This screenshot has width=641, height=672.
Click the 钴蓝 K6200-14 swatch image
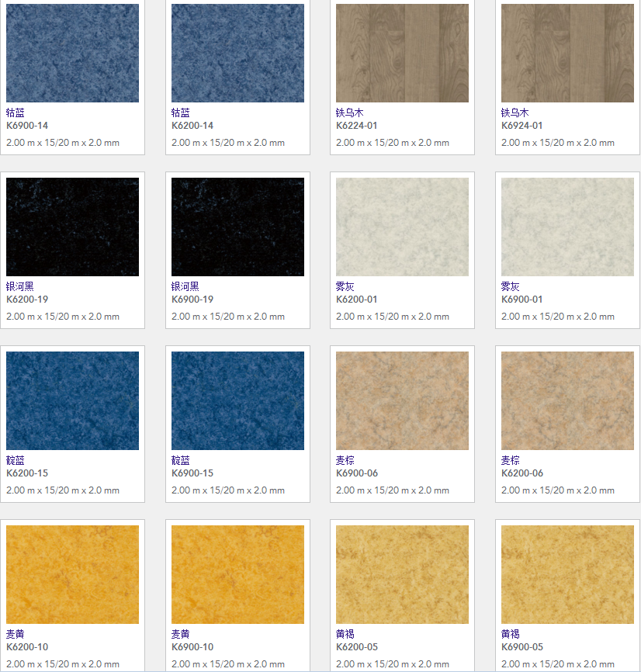[237, 53]
